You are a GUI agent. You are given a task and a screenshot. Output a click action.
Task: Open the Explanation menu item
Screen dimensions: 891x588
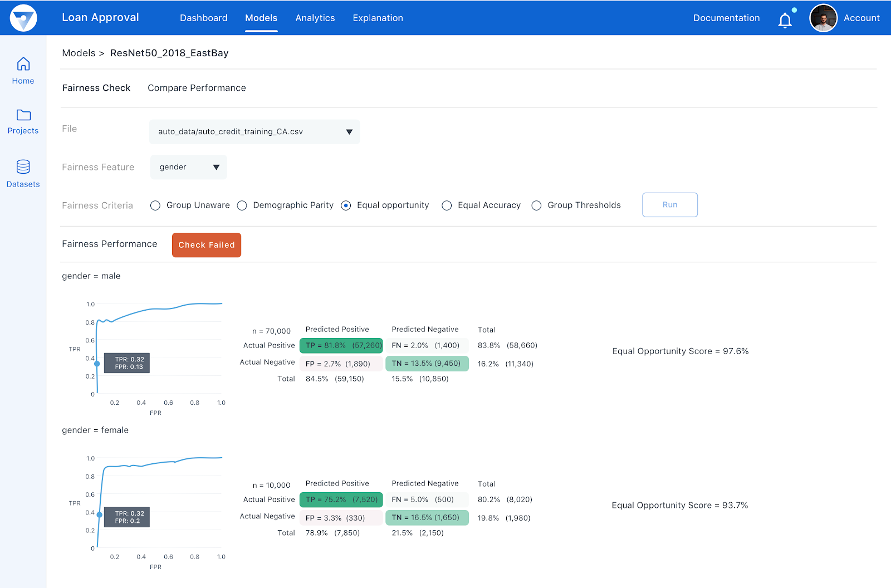tap(378, 18)
